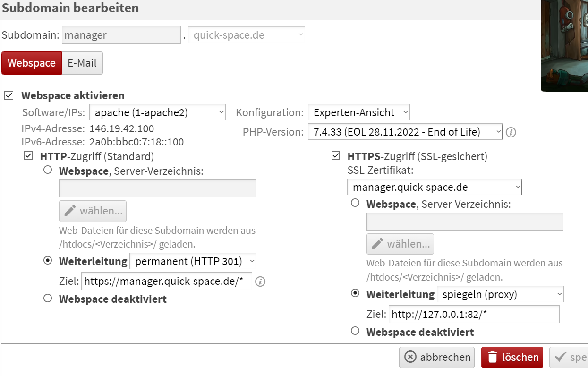Screen dimensions: 588x376
Task: Expand the Konfiguration Experten-Ansicht dropdown
Action: (x=358, y=112)
